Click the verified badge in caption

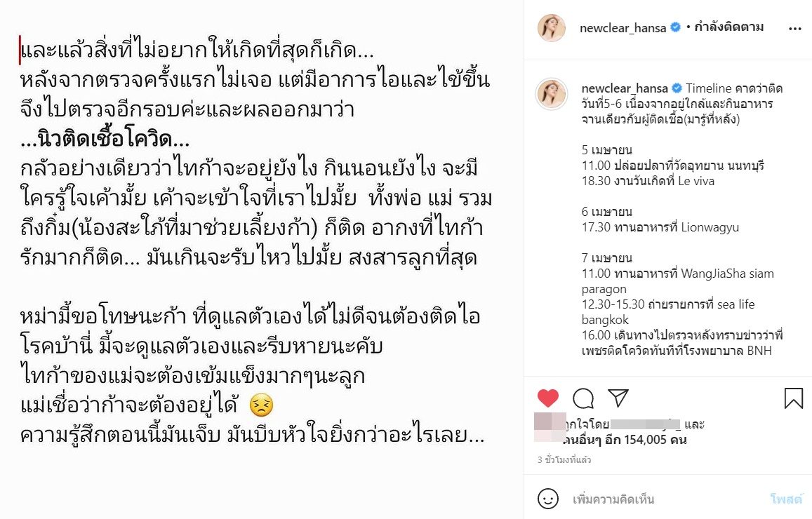point(677,88)
